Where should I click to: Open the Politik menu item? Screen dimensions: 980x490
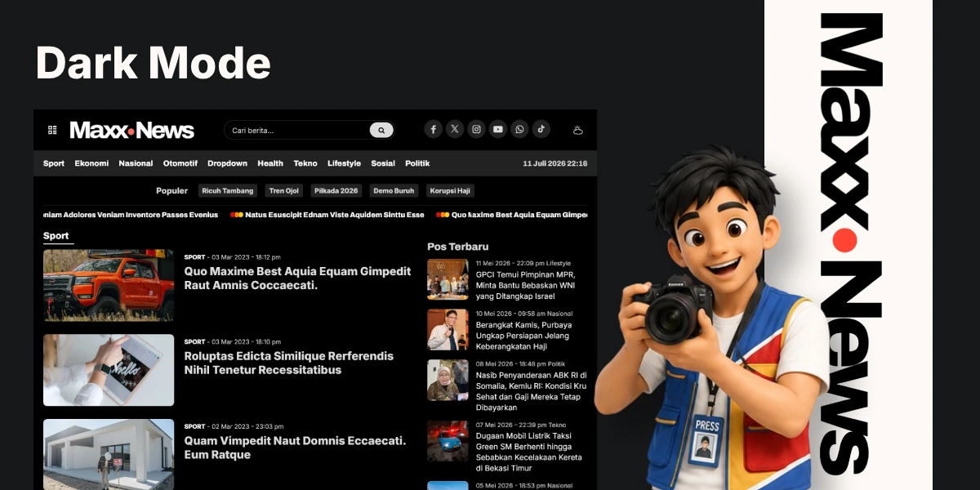417,163
